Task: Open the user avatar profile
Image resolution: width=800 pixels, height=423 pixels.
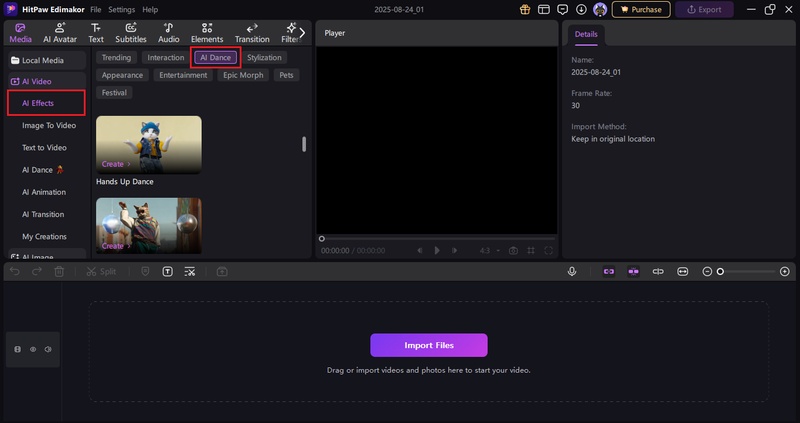Action: (x=600, y=9)
